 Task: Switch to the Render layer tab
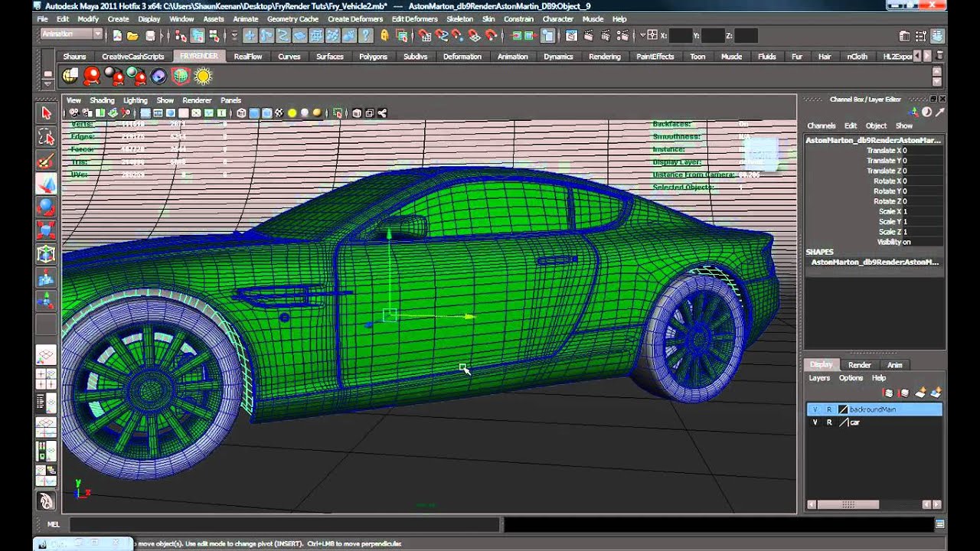click(859, 365)
